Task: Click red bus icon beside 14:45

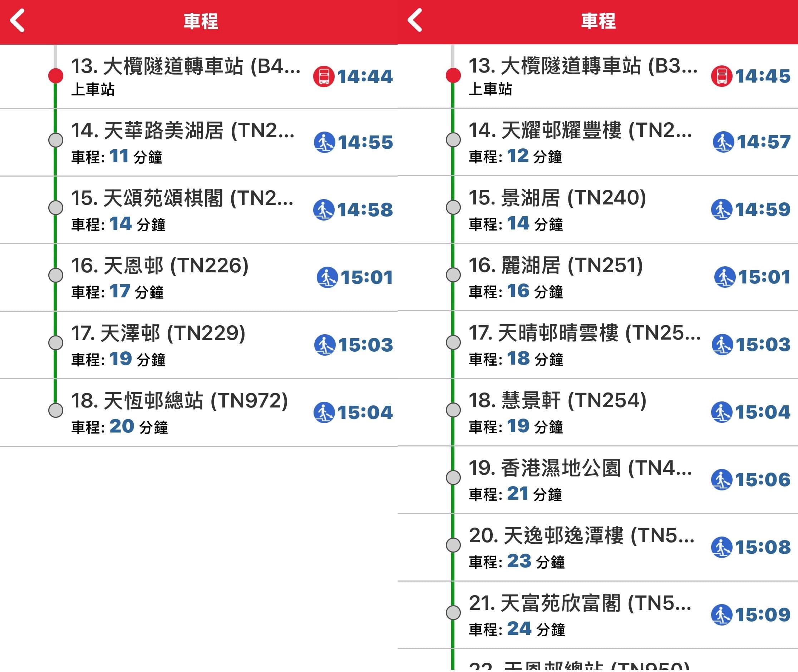Action: [721, 76]
